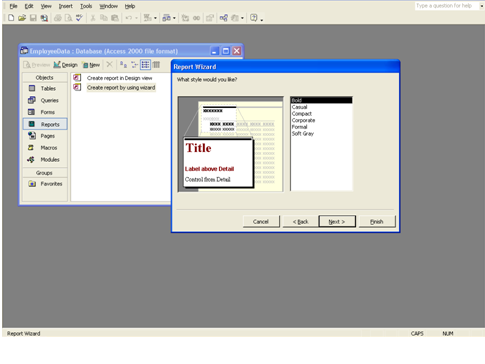Select Tables in the Objects pane
The width and height of the screenshot is (485, 364).
(x=45, y=88)
